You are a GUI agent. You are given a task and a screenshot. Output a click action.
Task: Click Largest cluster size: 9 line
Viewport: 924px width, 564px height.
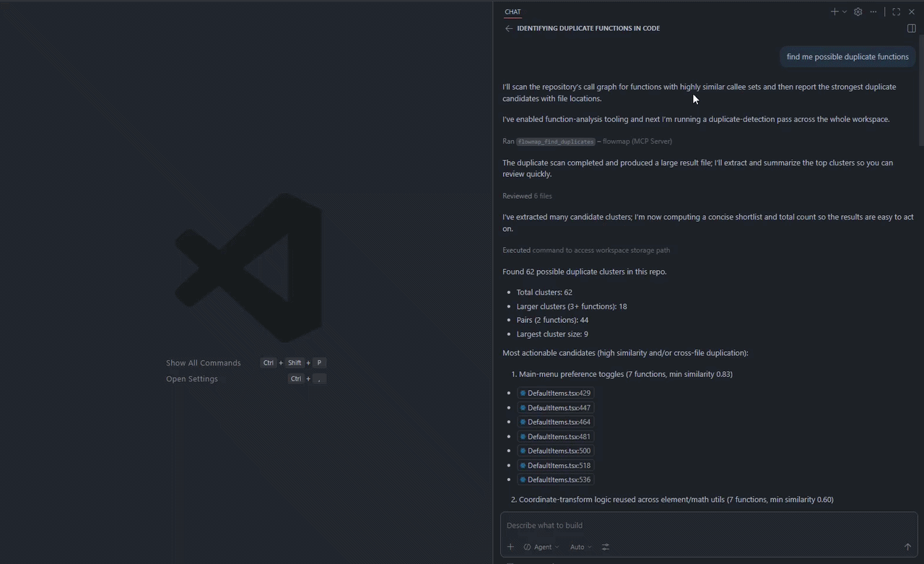[552, 334]
